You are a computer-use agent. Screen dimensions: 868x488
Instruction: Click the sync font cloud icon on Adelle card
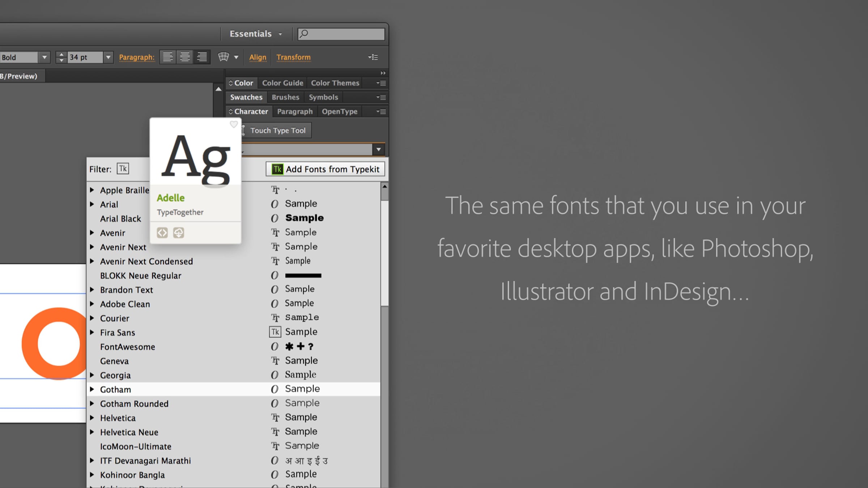point(179,233)
